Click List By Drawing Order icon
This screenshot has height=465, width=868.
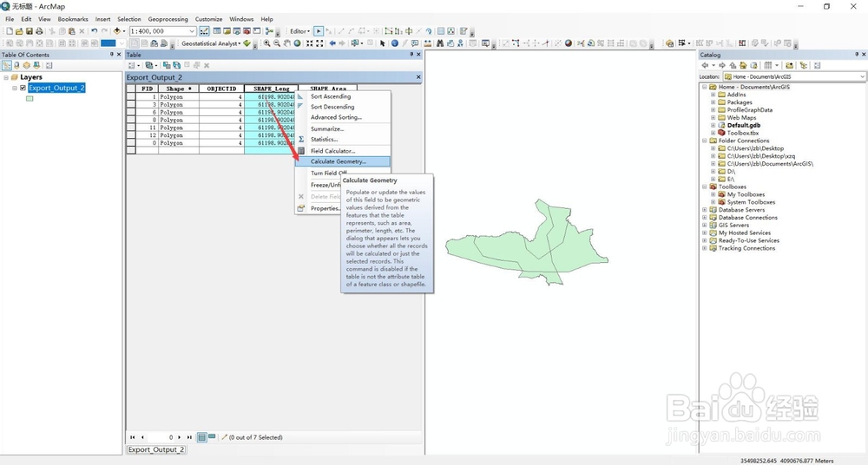[7, 65]
